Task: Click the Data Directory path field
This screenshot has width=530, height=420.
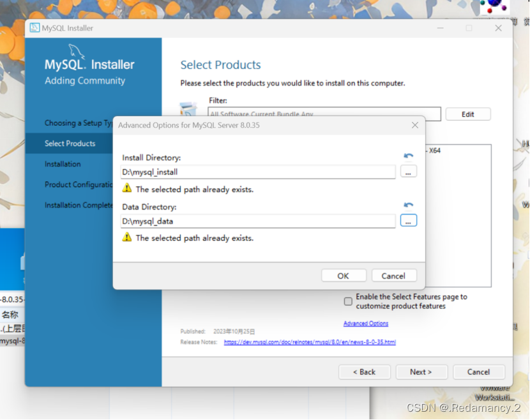Action: click(x=258, y=221)
